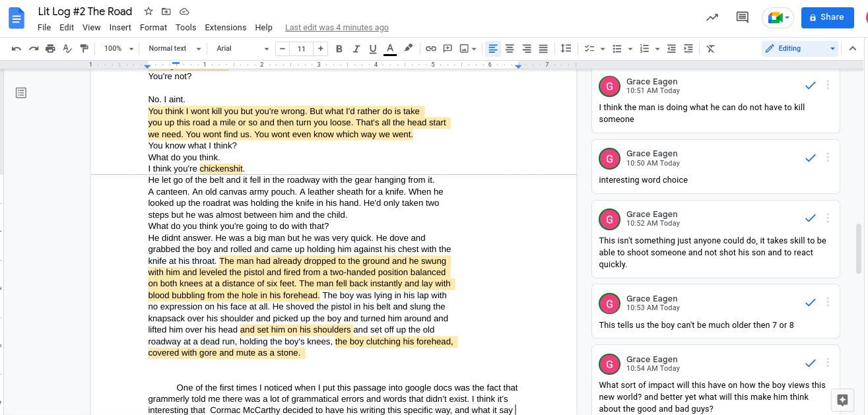
Task: Open the Extensions menu
Action: [x=225, y=28]
